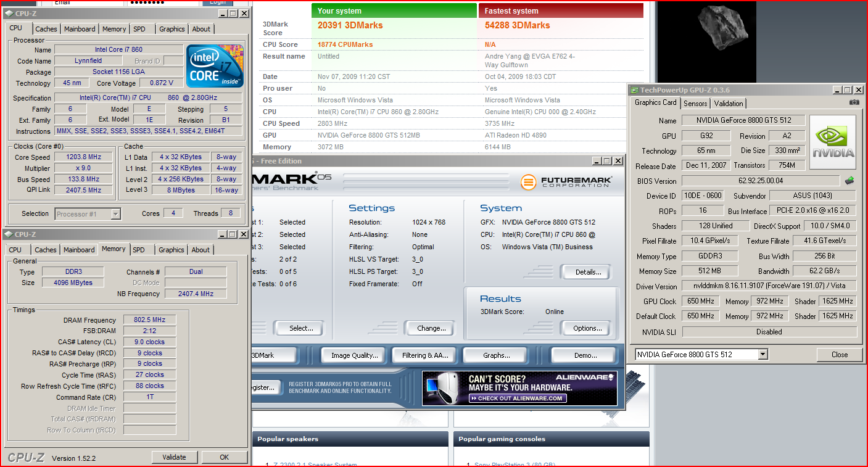The image size is (868, 467).
Task: Click the Run 3DMark button
Action: pyautogui.click(x=275, y=355)
